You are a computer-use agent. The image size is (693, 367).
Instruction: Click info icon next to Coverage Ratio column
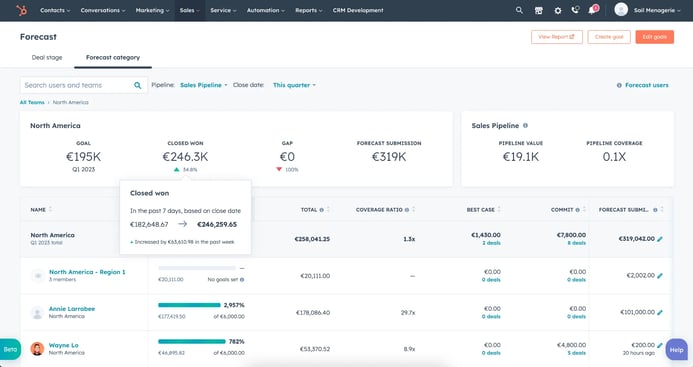pos(407,210)
